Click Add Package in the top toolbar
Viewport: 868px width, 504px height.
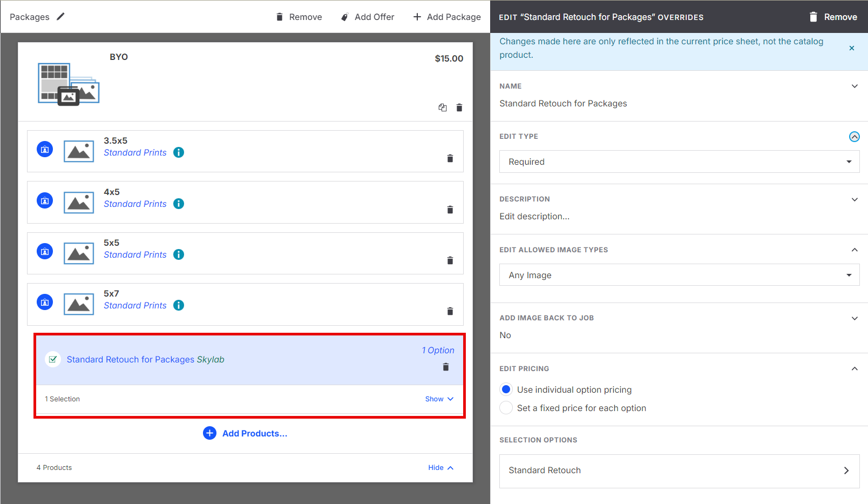(447, 17)
